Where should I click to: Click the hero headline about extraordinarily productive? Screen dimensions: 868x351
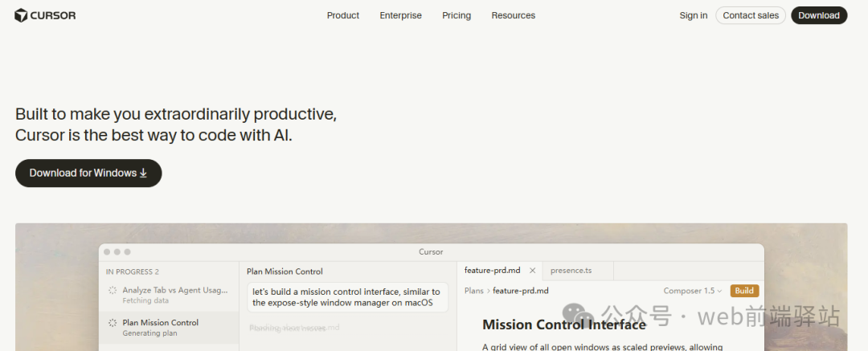[x=176, y=124]
